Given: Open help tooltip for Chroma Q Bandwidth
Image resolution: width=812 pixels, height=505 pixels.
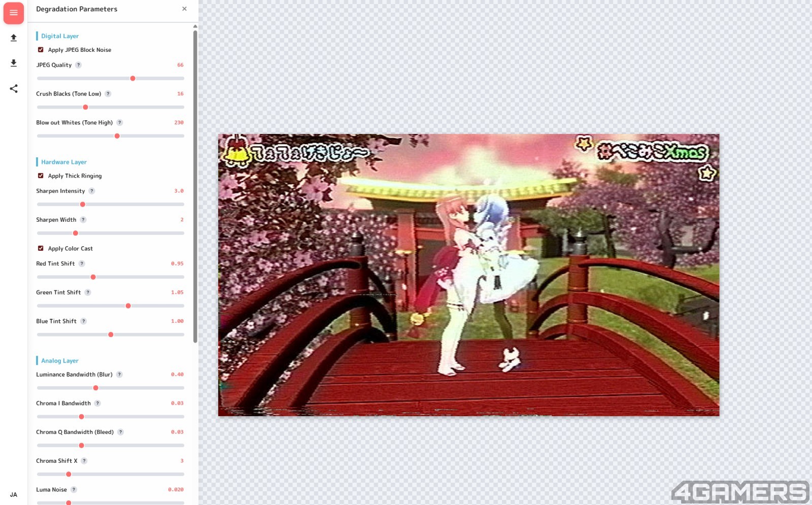Looking at the screenshot, I should pyautogui.click(x=121, y=432).
